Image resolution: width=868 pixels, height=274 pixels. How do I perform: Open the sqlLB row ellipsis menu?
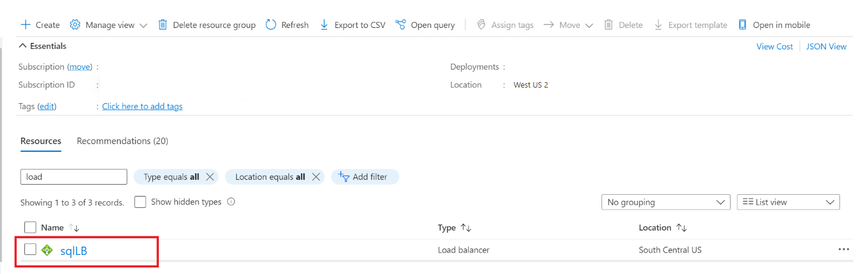pos(844,250)
